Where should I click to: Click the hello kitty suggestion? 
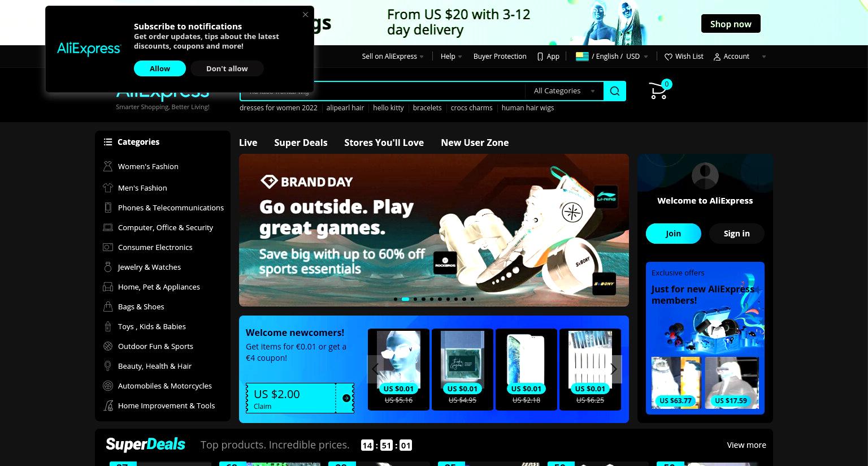(x=388, y=107)
